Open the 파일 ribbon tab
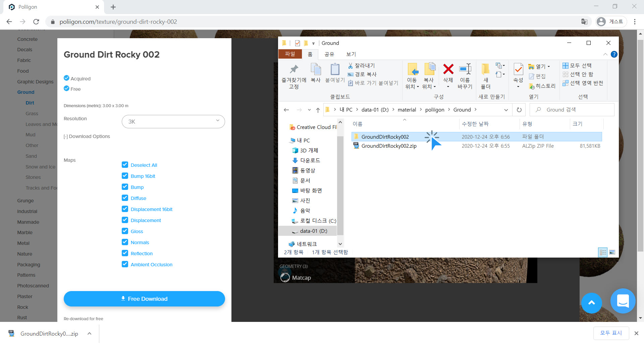Image resolution: width=644 pixels, height=345 pixels. [290, 54]
